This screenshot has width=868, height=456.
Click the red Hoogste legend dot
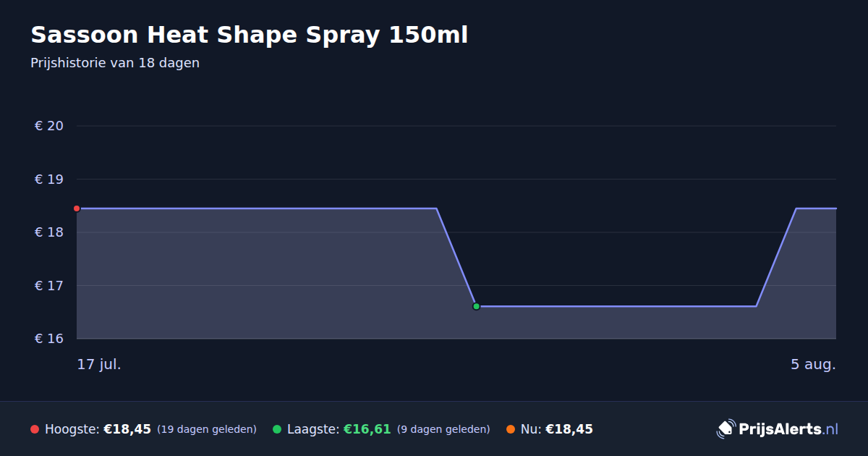tap(35, 429)
